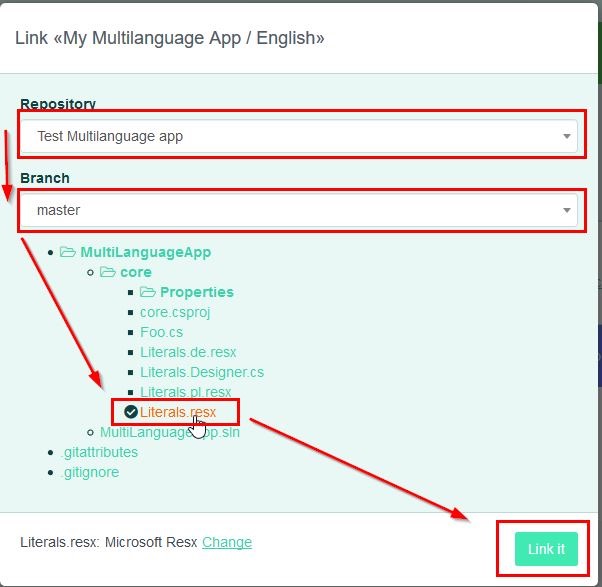Select the Foo.cs file
602x587 pixels.
[161, 332]
